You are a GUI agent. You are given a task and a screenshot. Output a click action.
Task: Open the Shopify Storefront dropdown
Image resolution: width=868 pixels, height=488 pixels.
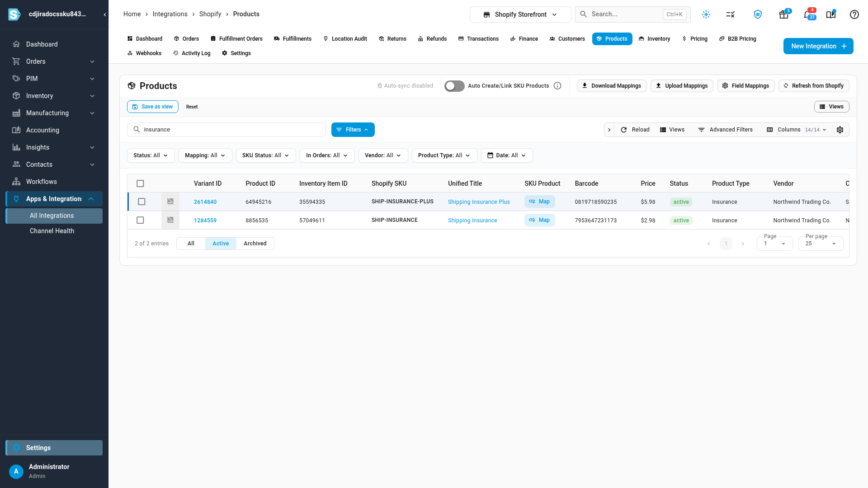pos(520,14)
